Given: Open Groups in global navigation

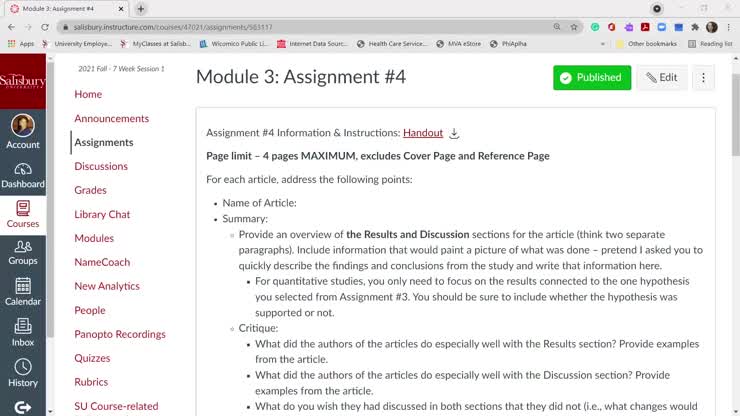Looking at the screenshot, I should coord(23,253).
